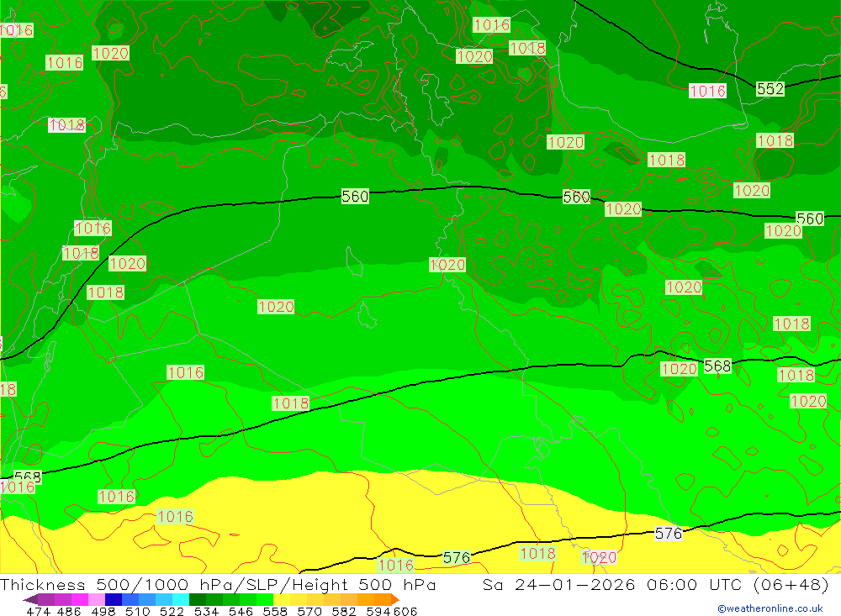Select the 576 contour label beside 1016

[457, 557]
